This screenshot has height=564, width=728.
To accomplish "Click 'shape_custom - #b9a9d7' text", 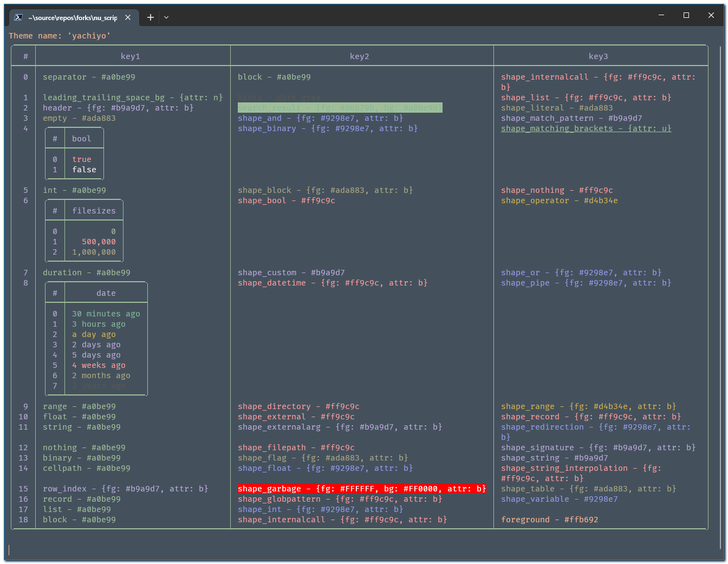I will coord(291,273).
